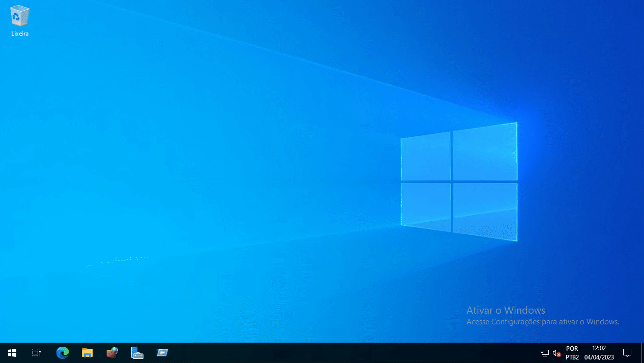Open File Explorer from the taskbar
This screenshot has height=363, width=644.
click(87, 352)
